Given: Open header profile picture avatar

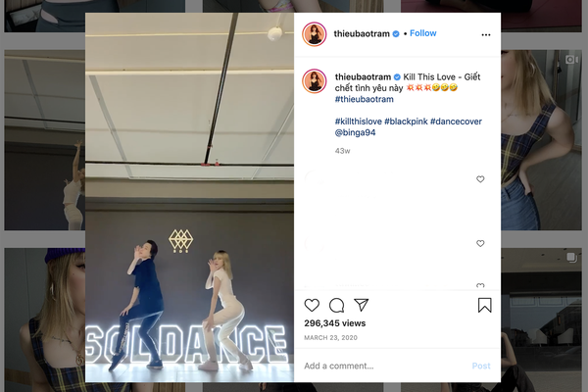Looking at the screenshot, I should 315,33.
